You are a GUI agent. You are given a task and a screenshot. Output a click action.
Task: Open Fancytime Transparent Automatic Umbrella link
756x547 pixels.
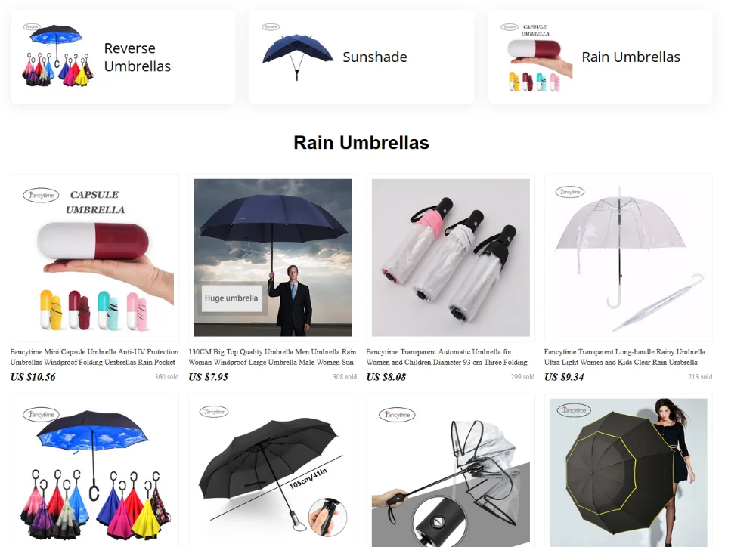point(447,357)
